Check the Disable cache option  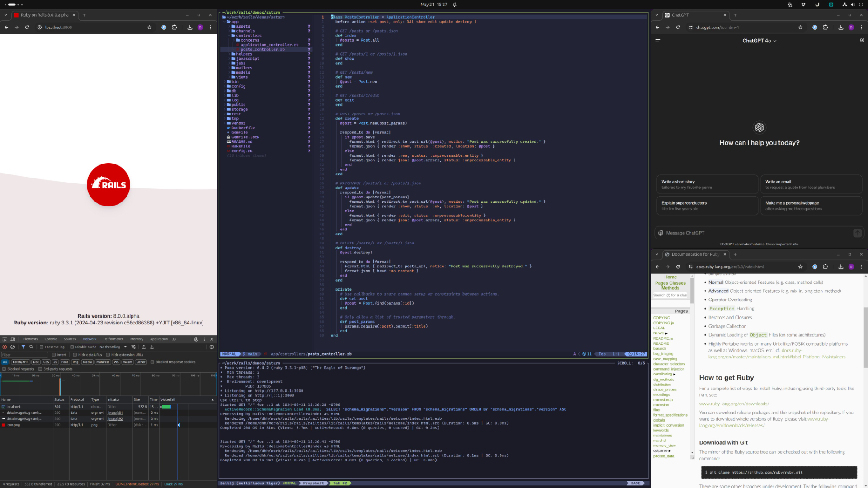(72, 347)
